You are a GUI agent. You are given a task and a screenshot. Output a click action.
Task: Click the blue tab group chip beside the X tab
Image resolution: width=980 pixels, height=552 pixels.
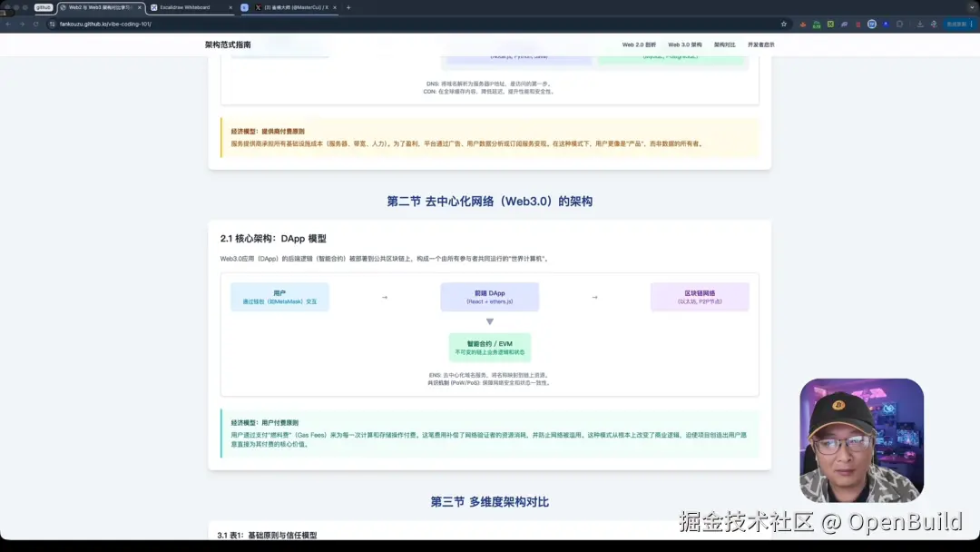[x=244, y=7]
